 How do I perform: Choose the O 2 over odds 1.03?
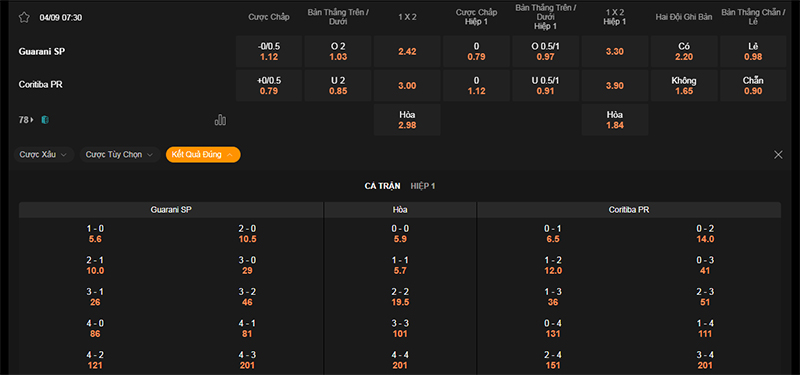338,52
